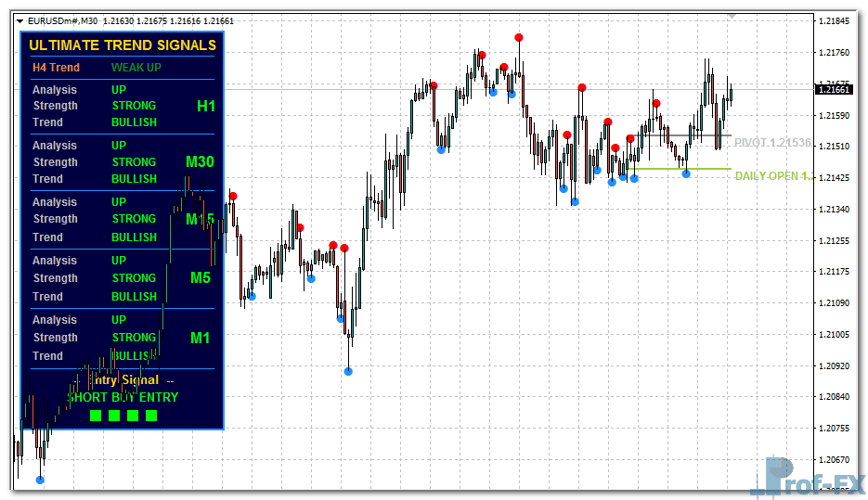
Task: Select the M5 timeframe label
Action: coord(201,276)
